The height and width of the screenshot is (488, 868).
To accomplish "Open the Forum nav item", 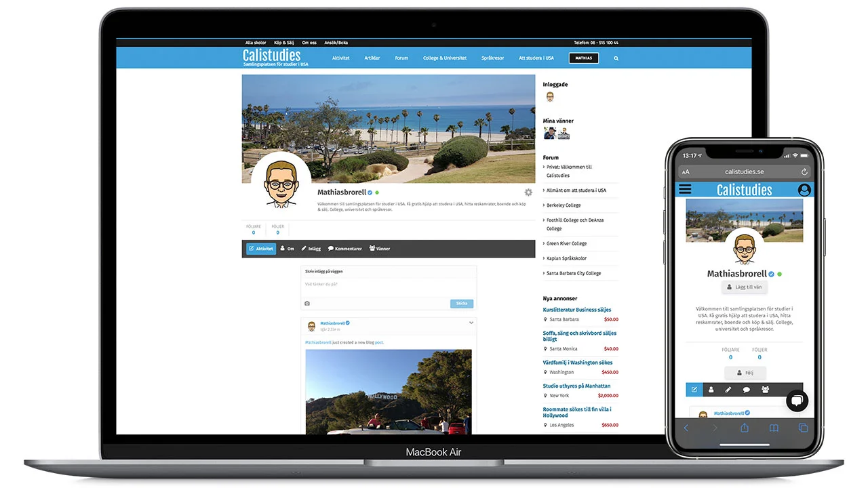I will pos(402,58).
